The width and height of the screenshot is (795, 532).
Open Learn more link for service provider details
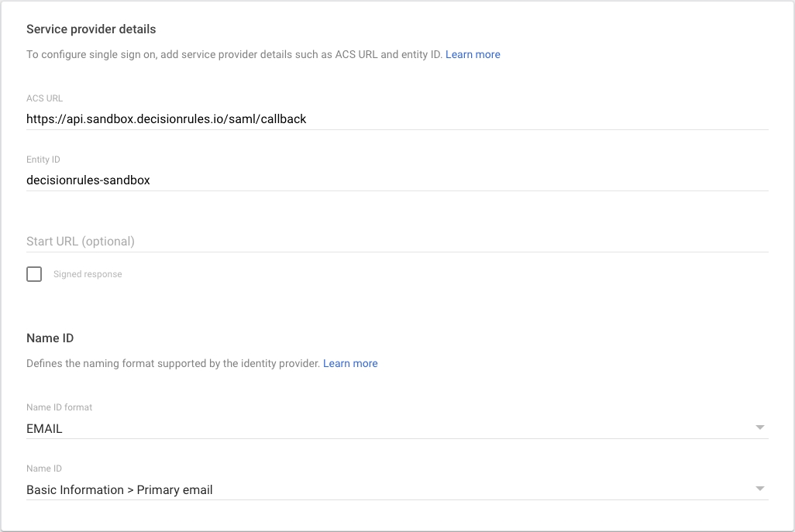pos(473,54)
